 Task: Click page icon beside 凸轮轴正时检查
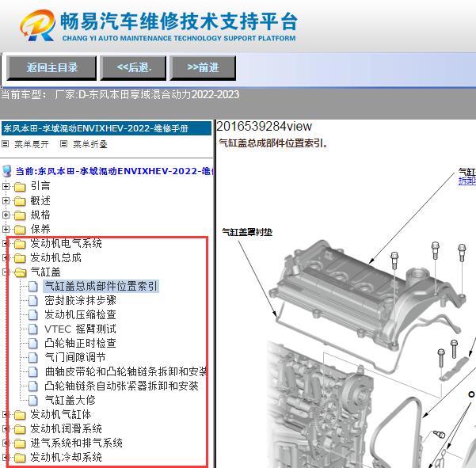(33, 343)
